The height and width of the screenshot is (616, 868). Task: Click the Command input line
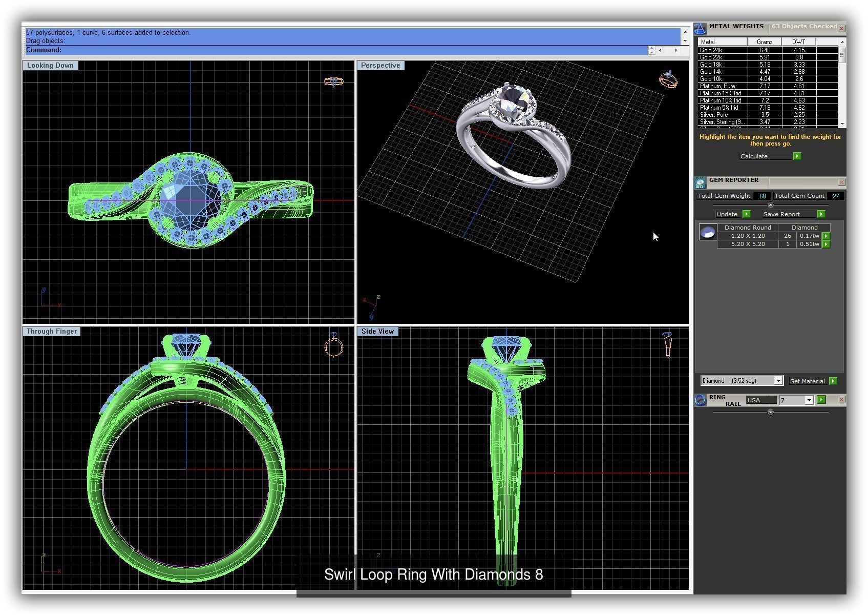point(336,50)
